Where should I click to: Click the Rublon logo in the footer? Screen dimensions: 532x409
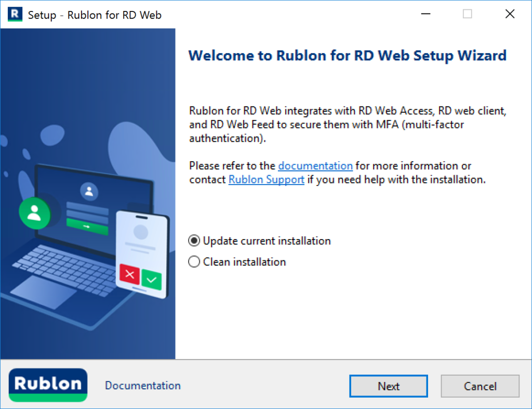pyautogui.click(x=47, y=386)
